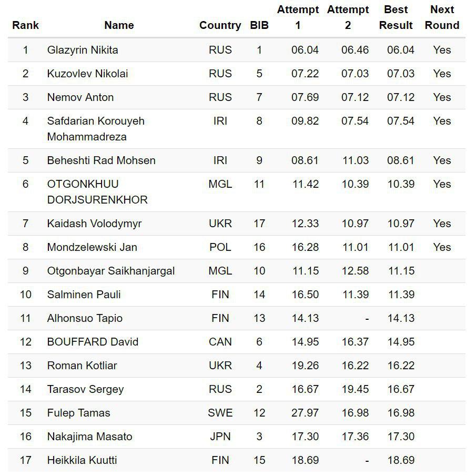Click the 27.97 attempt 1 value

pos(305,413)
